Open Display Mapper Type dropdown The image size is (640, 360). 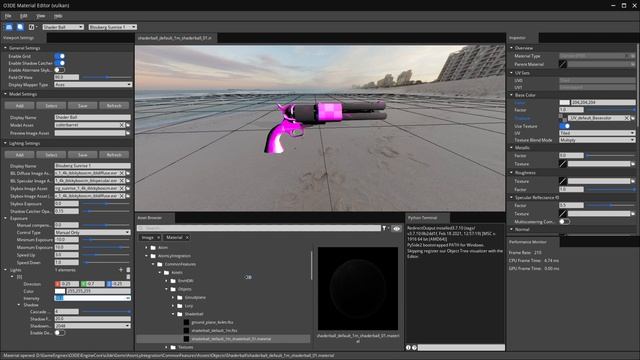pos(93,84)
